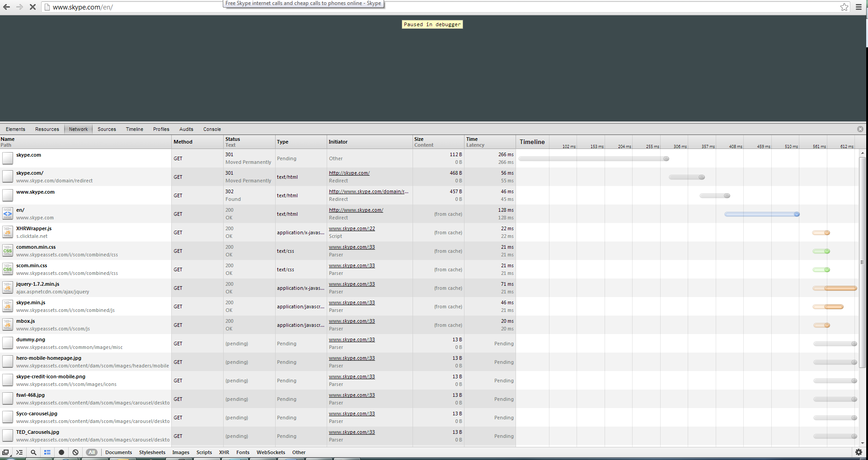
Task: Click icon for fswl-468.jpg request
Action: click(8, 399)
